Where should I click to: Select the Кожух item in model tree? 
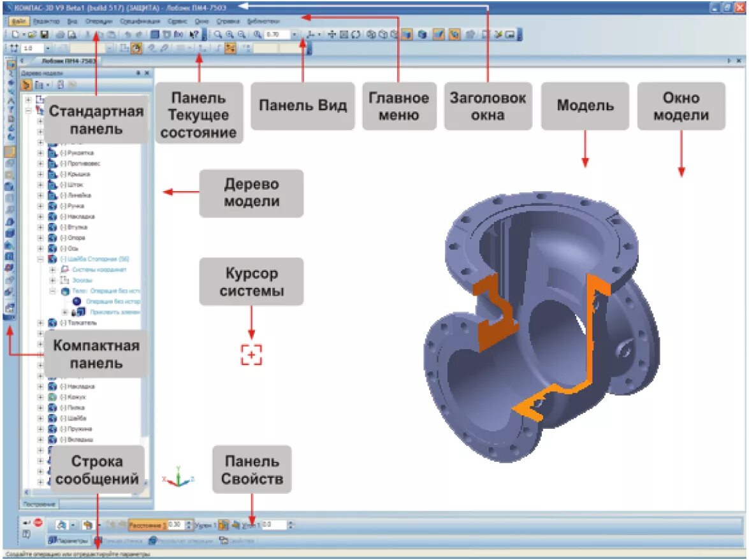click(73, 397)
